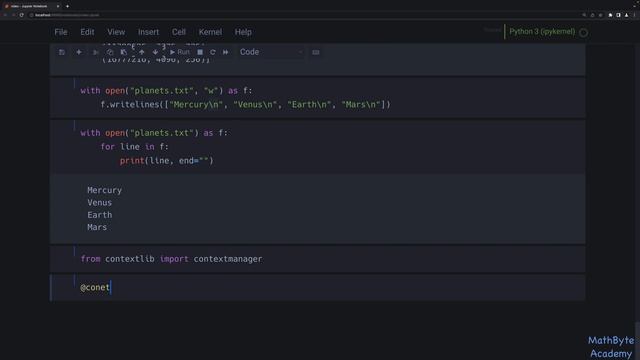Restart the kernel icon
The width and height of the screenshot is (640, 360).
coord(213,52)
